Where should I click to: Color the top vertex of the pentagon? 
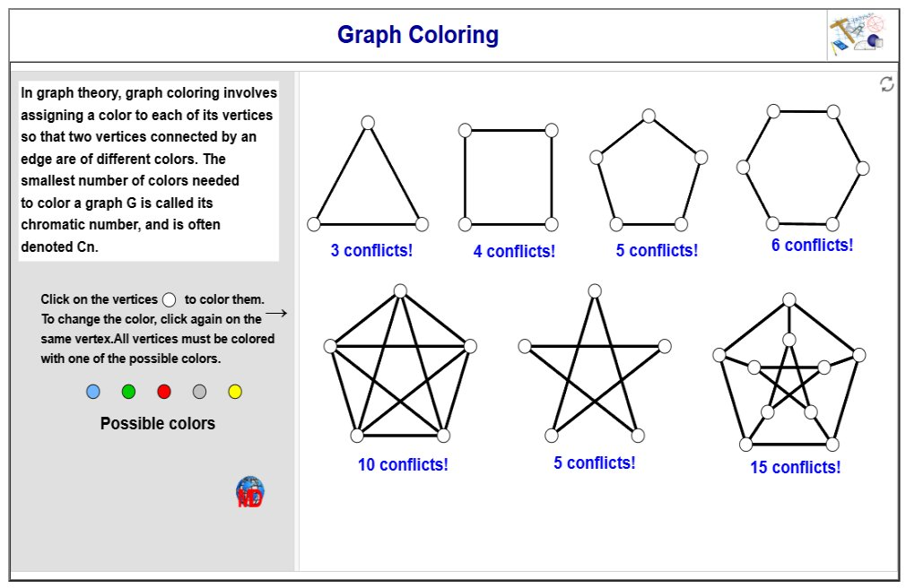[649, 116]
